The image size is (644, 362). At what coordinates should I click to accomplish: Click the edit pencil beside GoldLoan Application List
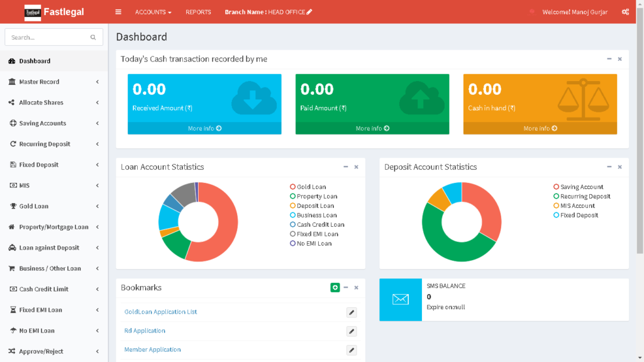(351, 312)
